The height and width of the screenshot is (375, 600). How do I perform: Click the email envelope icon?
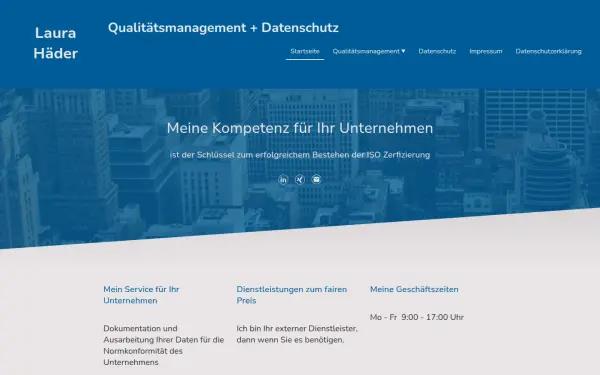pos(316,179)
